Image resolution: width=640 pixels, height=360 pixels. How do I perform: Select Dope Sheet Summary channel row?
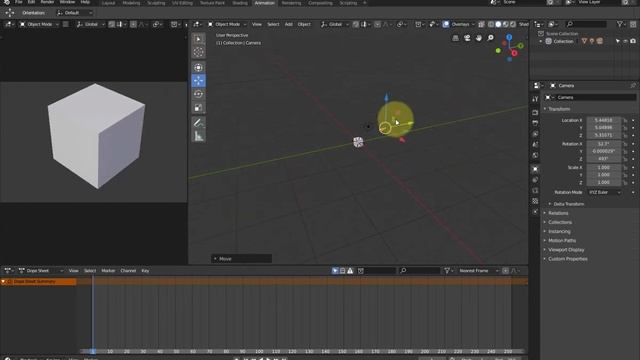38,282
